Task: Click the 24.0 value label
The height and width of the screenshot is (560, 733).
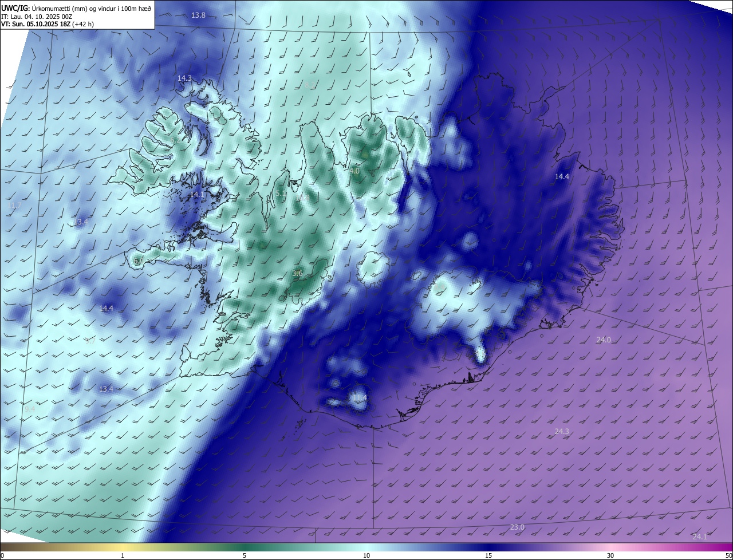Action: tap(604, 340)
